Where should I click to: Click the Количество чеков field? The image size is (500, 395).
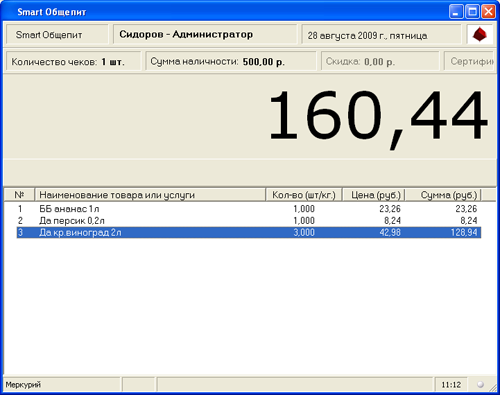point(74,61)
